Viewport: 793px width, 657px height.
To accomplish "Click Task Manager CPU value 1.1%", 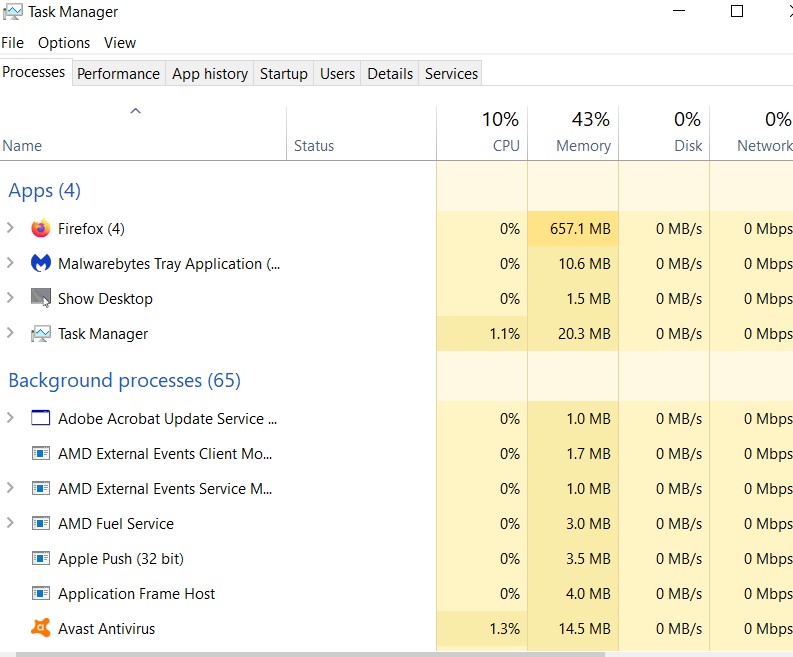I will click(504, 334).
